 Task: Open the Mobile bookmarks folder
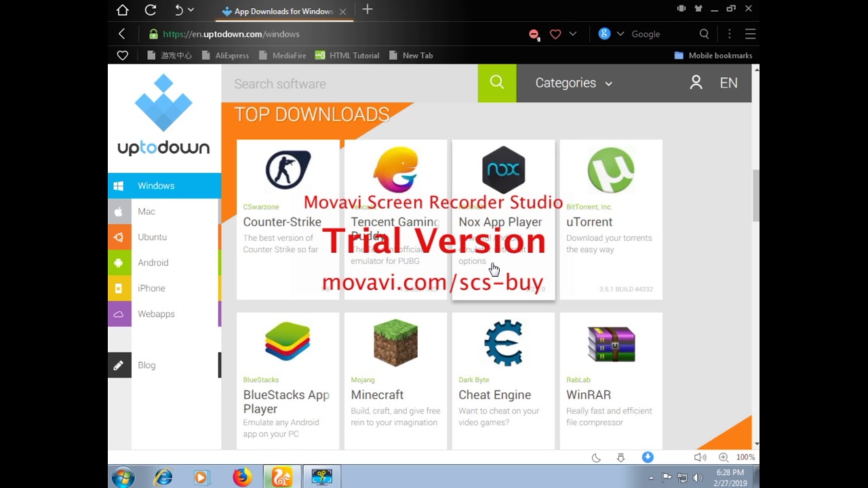click(713, 56)
